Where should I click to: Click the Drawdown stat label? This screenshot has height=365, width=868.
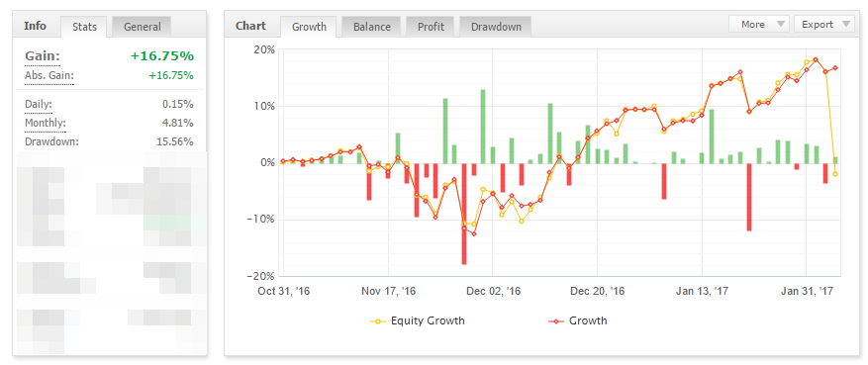(x=52, y=141)
